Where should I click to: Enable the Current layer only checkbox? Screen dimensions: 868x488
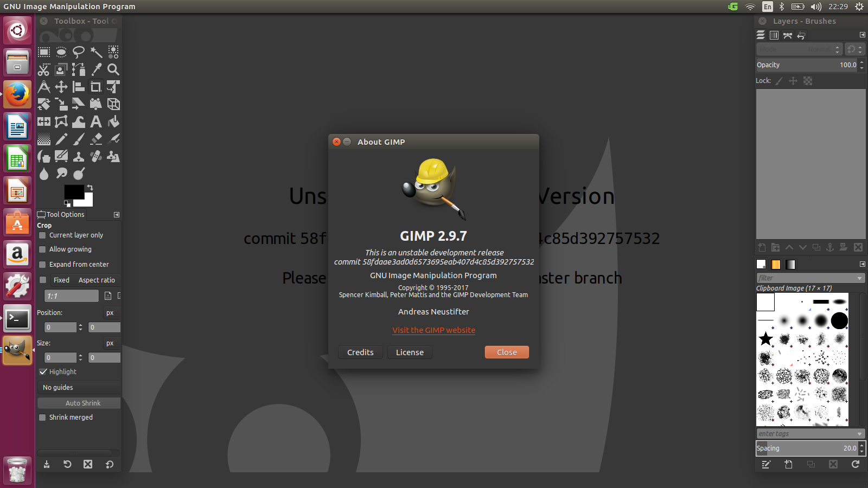click(x=42, y=235)
